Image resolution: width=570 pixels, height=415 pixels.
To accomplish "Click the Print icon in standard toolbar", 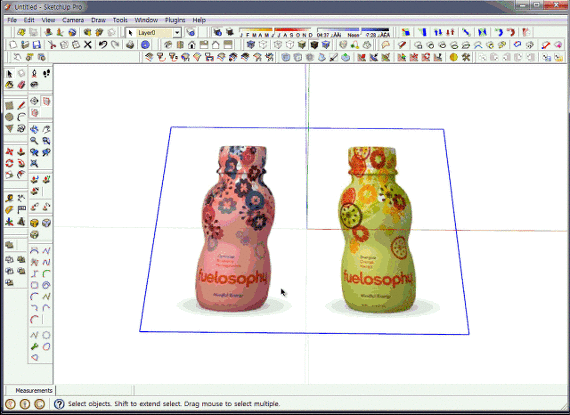I will [x=130, y=45].
